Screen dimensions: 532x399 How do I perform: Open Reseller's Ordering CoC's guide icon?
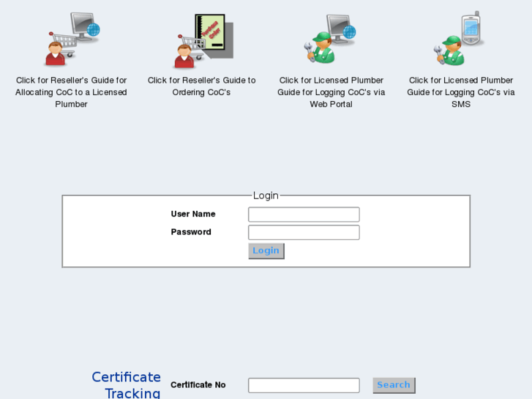pos(204,41)
